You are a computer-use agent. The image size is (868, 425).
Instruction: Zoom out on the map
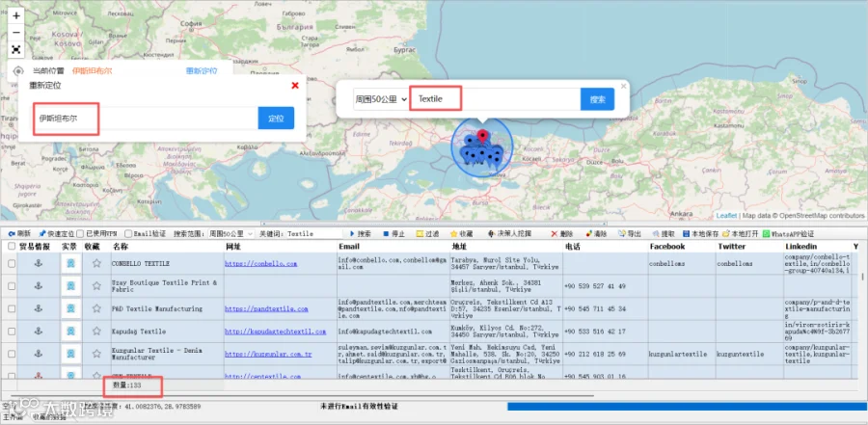coord(16,33)
